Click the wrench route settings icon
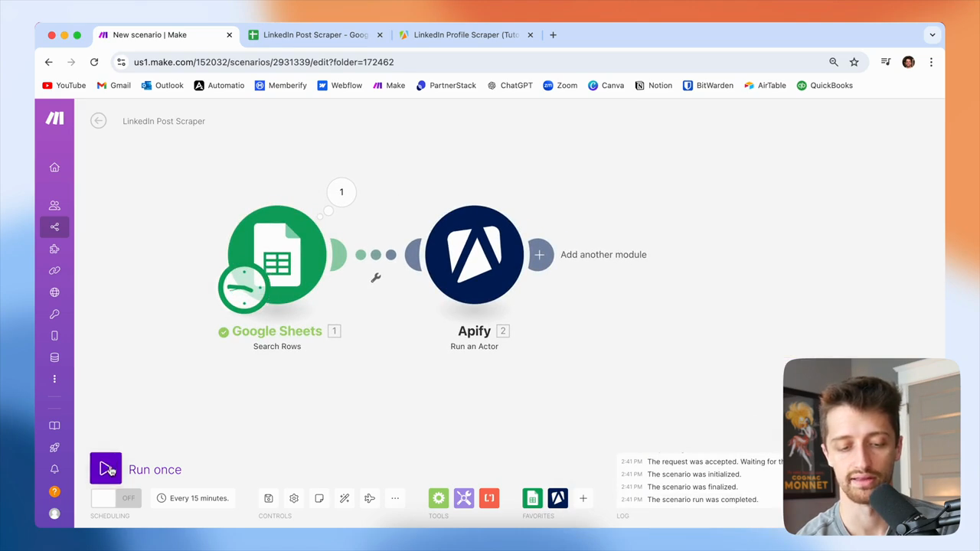 (376, 278)
